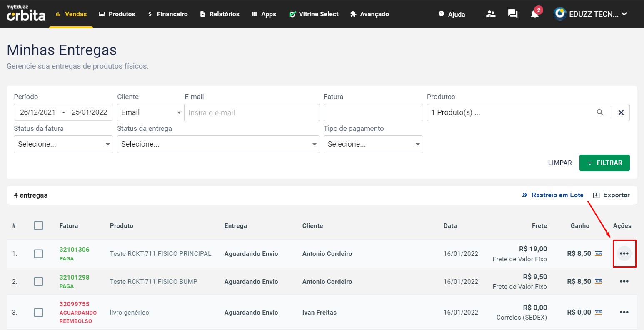Click the people/users icon in header
644x330 pixels.
point(491,14)
